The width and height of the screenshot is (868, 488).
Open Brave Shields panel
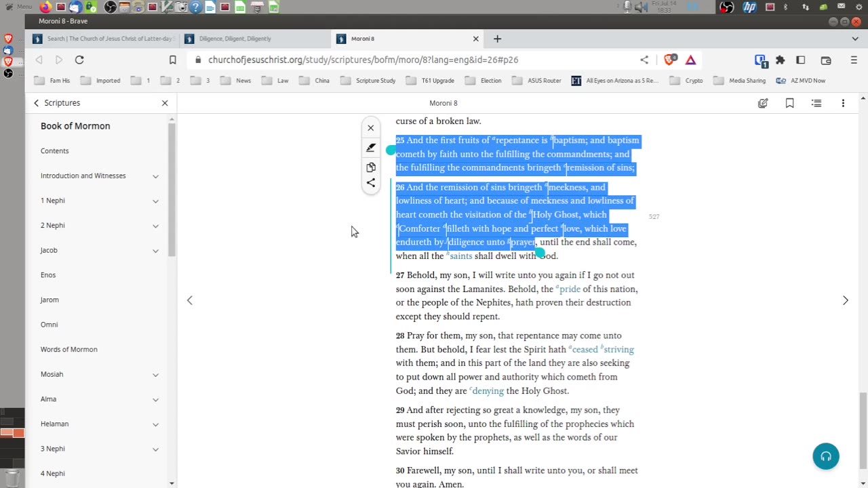tap(670, 60)
